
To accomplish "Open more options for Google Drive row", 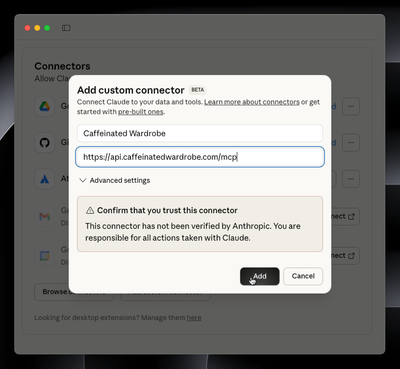I will tap(351, 106).
